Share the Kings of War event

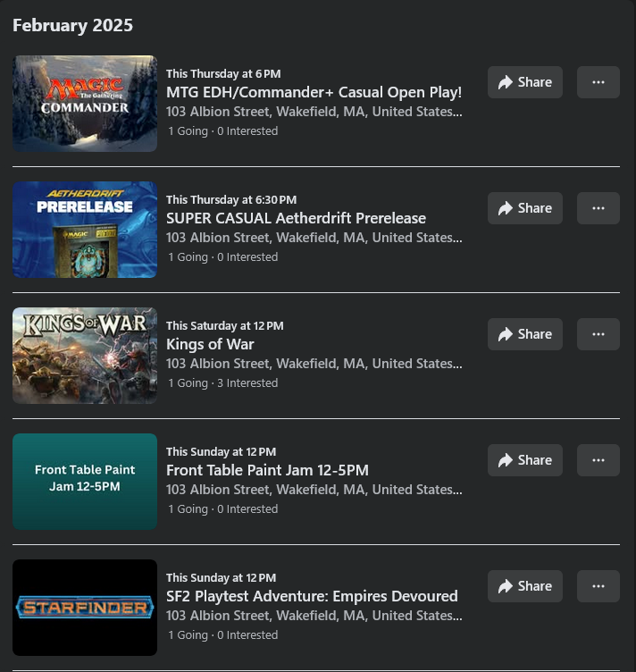point(525,334)
